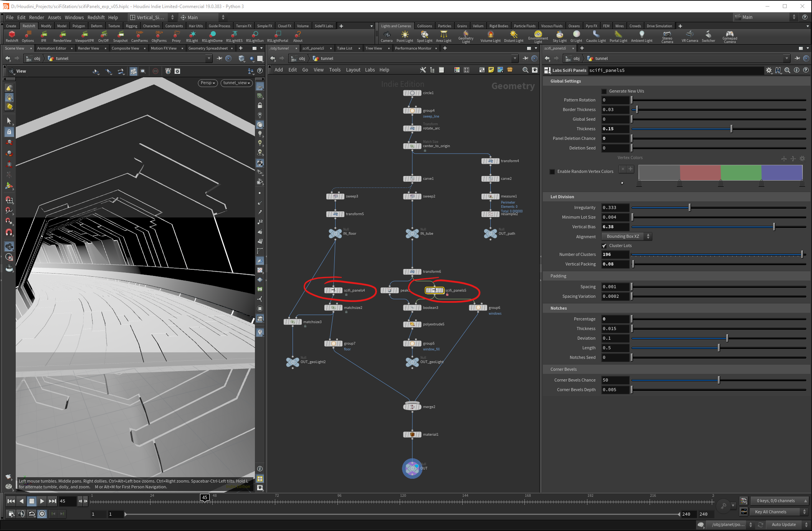The height and width of the screenshot is (531, 812).
Task: Select the sweep2 node
Action: point(412,196)
